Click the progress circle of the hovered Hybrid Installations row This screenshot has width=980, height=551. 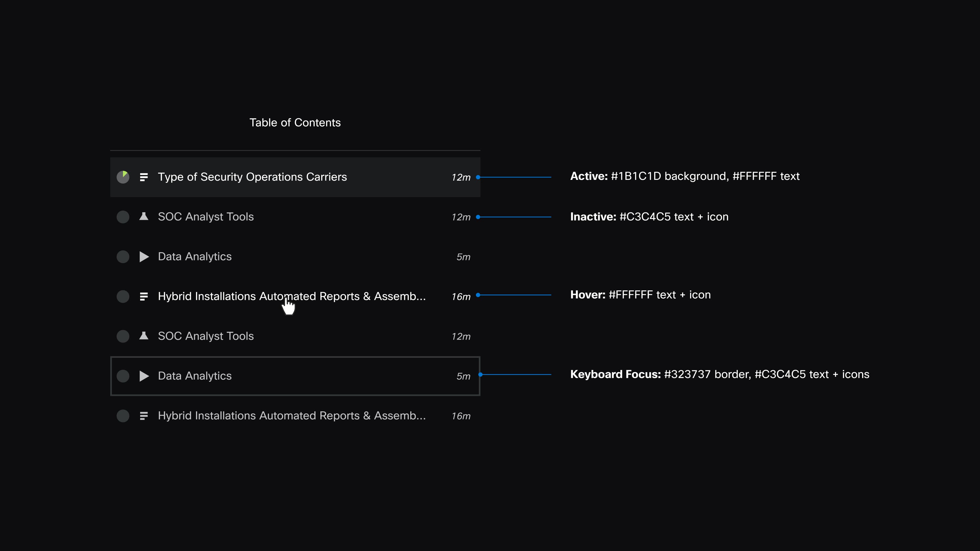point(123,297)
